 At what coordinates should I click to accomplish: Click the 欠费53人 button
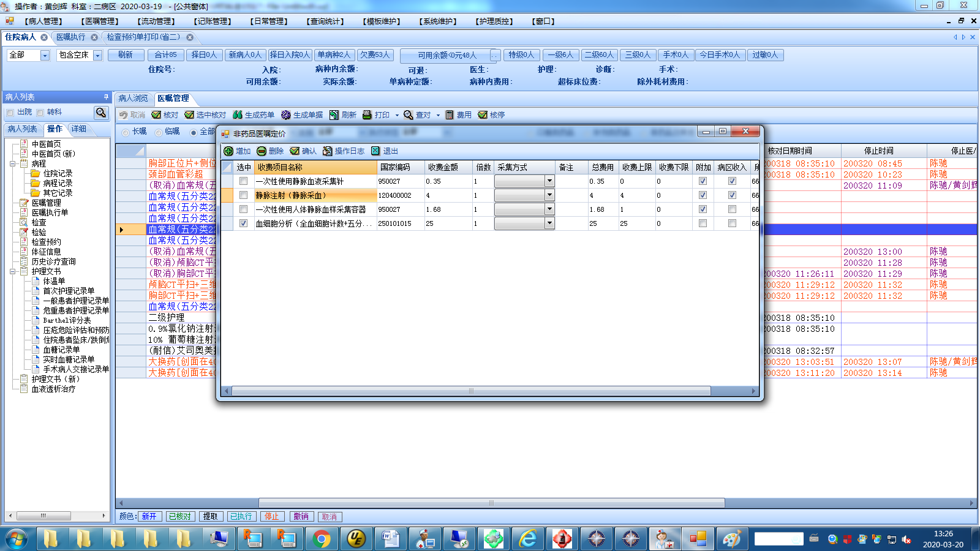[x=375, y=55]
